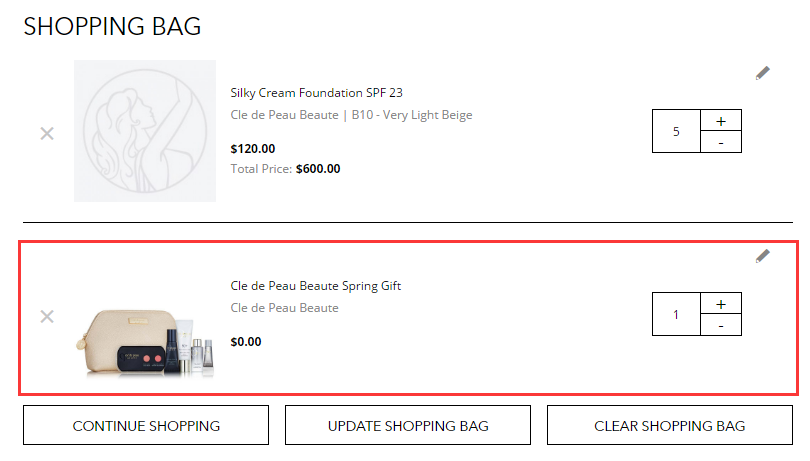Open the Spring Gift bag product image
This screenshot has height=461, width=810.
tap(145, 340)
